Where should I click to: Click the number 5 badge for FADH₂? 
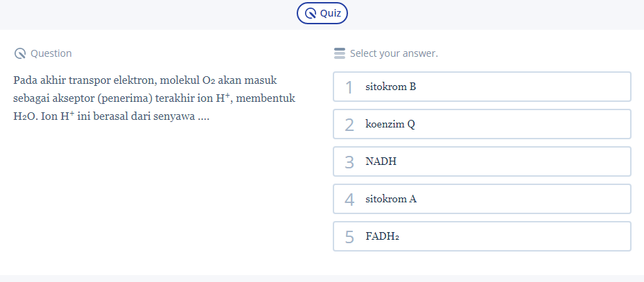[349, 237]
